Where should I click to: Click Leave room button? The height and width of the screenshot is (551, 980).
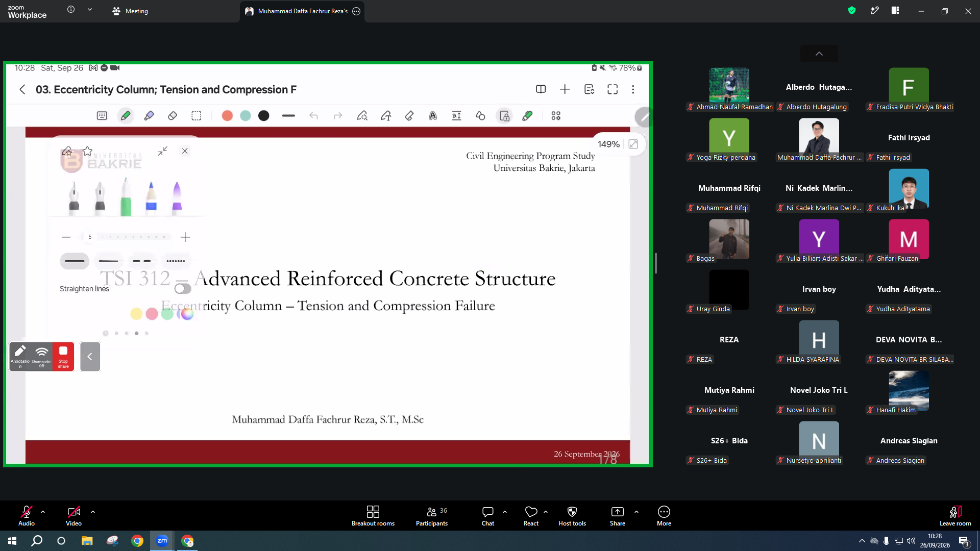[x=955, y=516]
